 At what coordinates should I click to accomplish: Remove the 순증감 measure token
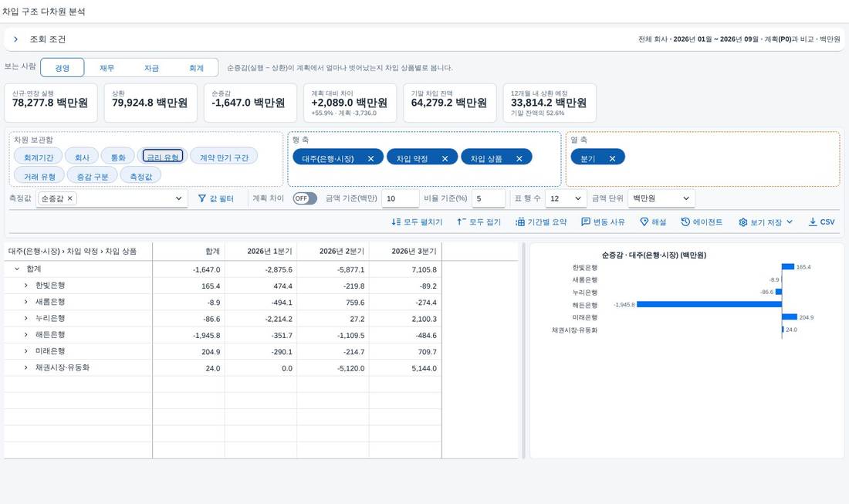click(69, 198)
